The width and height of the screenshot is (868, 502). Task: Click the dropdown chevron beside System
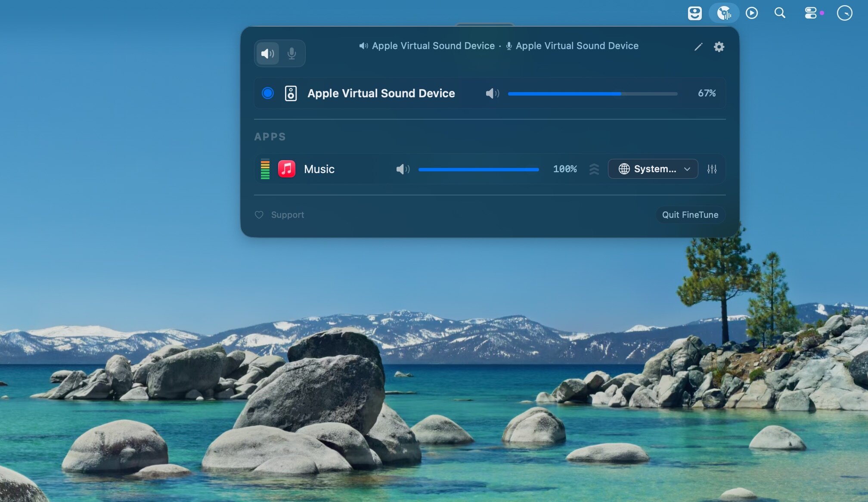[x=687, y=169]
